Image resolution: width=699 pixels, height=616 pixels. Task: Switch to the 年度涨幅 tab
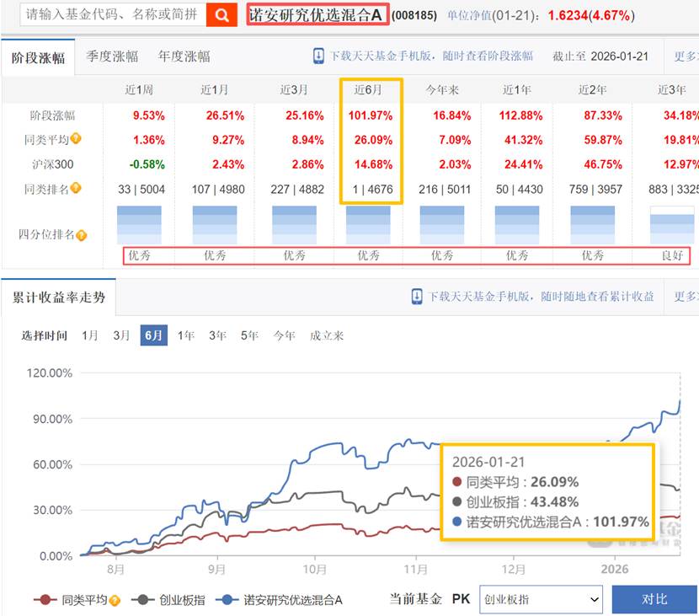184,56
